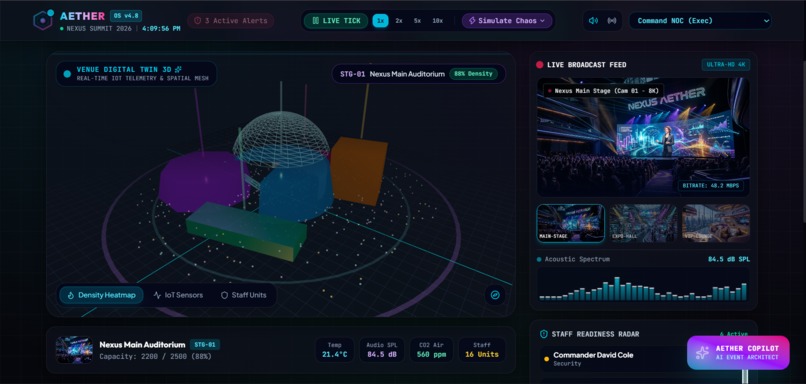Click the Audio SPL 84.5 dB card

382,350
